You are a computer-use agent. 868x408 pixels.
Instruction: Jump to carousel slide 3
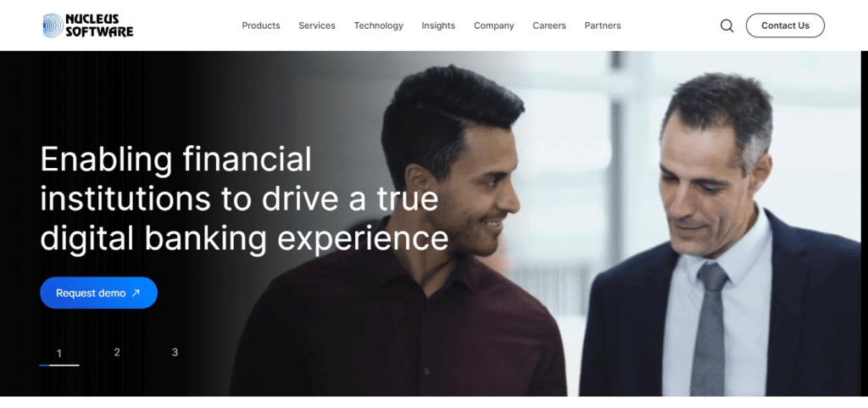175,352
